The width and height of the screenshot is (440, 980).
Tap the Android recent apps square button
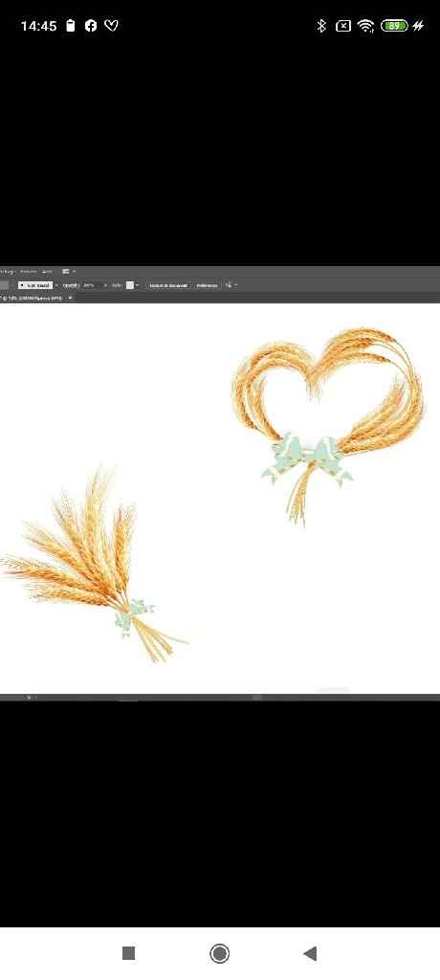(129, 953)
